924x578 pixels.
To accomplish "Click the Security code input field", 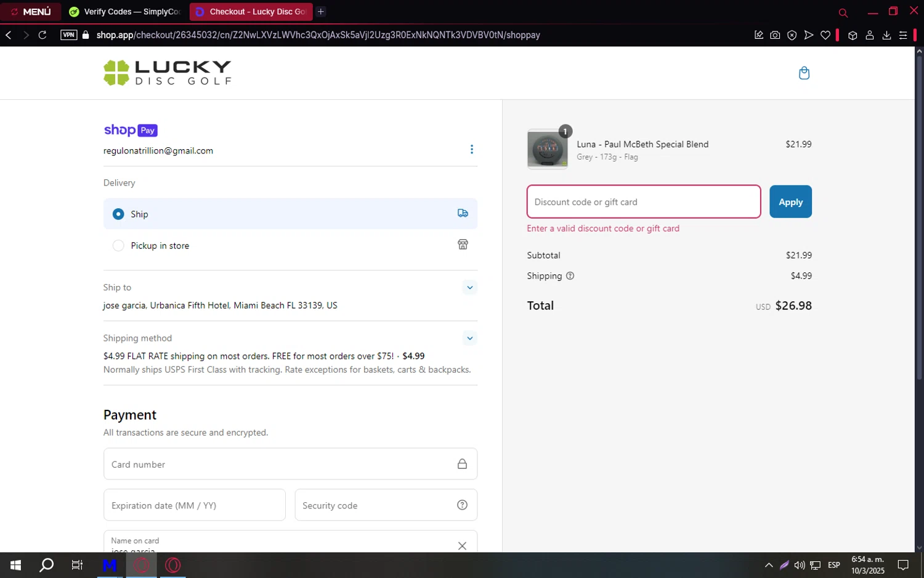I will 386,505.
